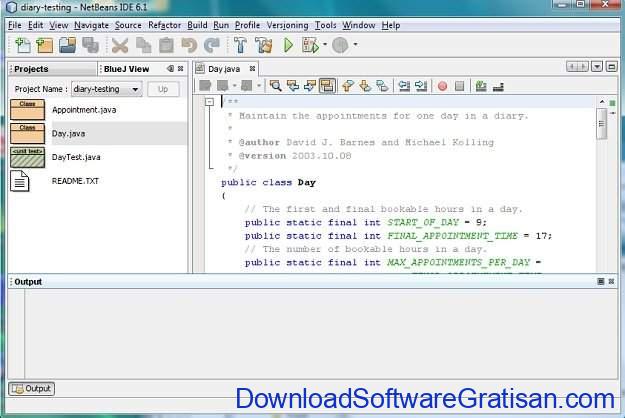Open the Help menu
This screenshot has width=625, height=418.
click(391, 25)
